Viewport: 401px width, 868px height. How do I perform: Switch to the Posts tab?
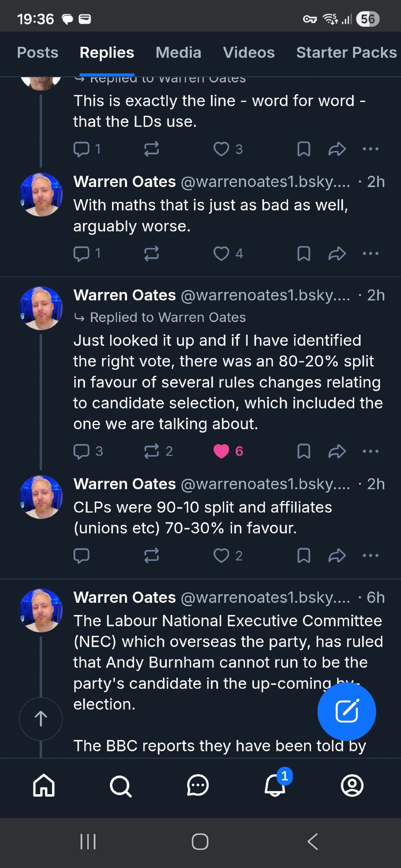(37, 53)
